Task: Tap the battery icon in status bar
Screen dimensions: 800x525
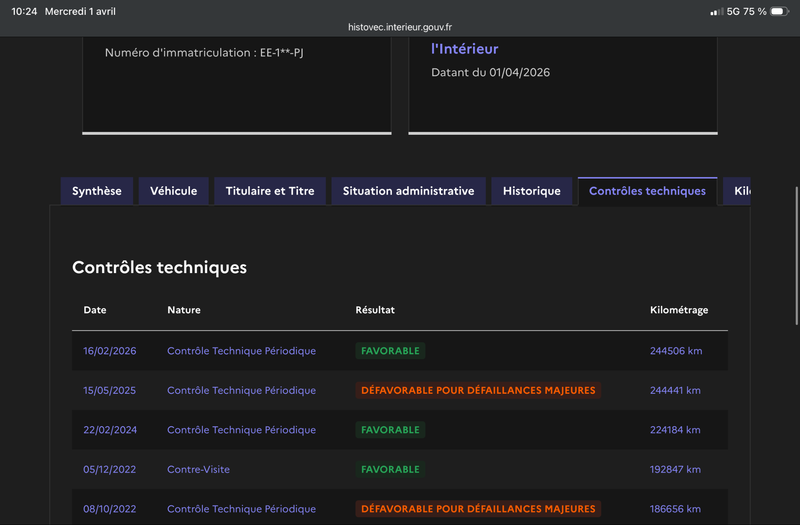Action: (x=780, y=11)
